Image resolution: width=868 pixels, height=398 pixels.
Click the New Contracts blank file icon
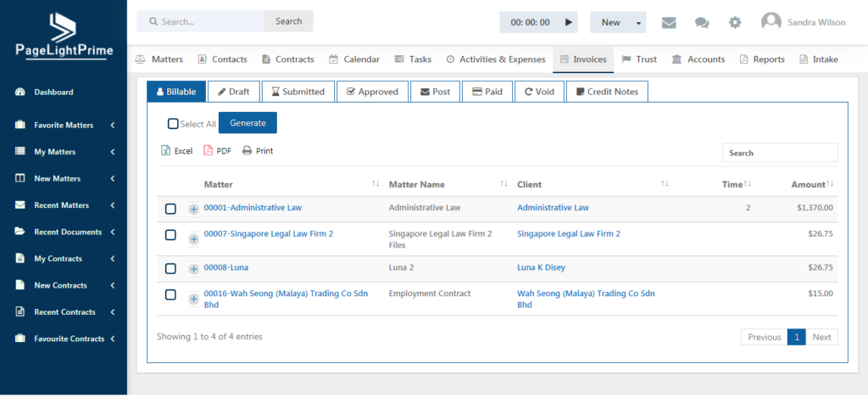20,285
